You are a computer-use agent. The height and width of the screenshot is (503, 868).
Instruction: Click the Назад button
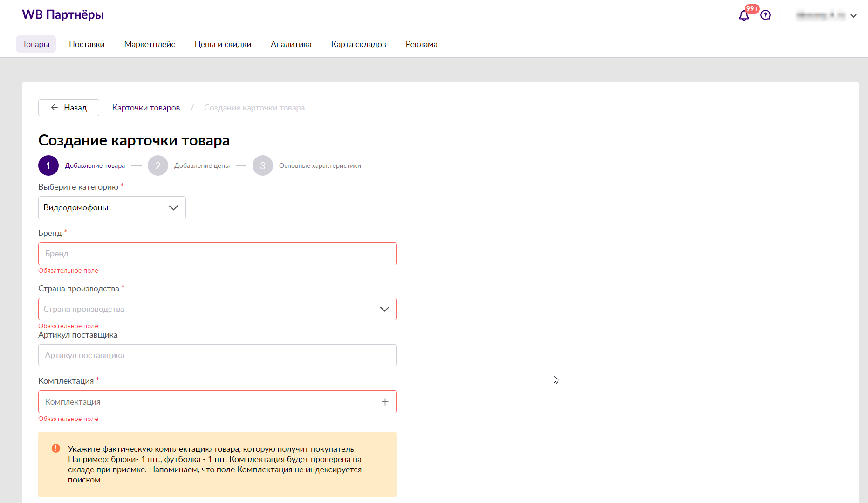(68, 108)
